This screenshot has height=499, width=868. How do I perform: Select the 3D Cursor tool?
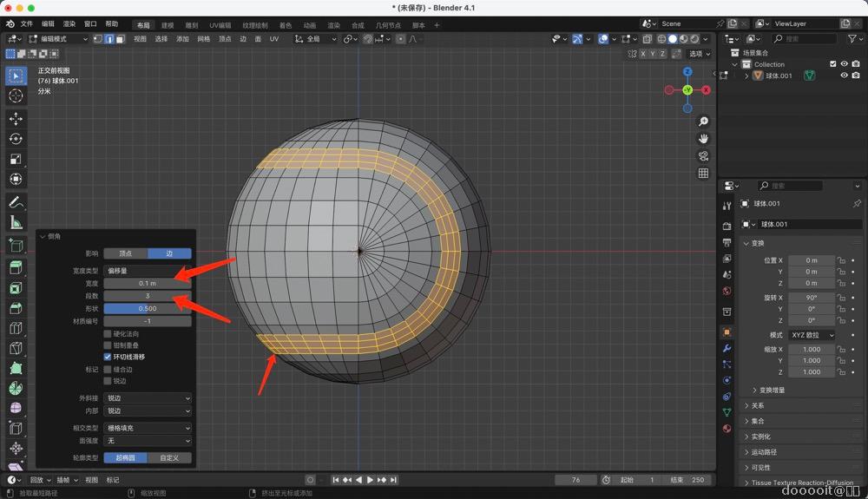click(x=16, y=95)
